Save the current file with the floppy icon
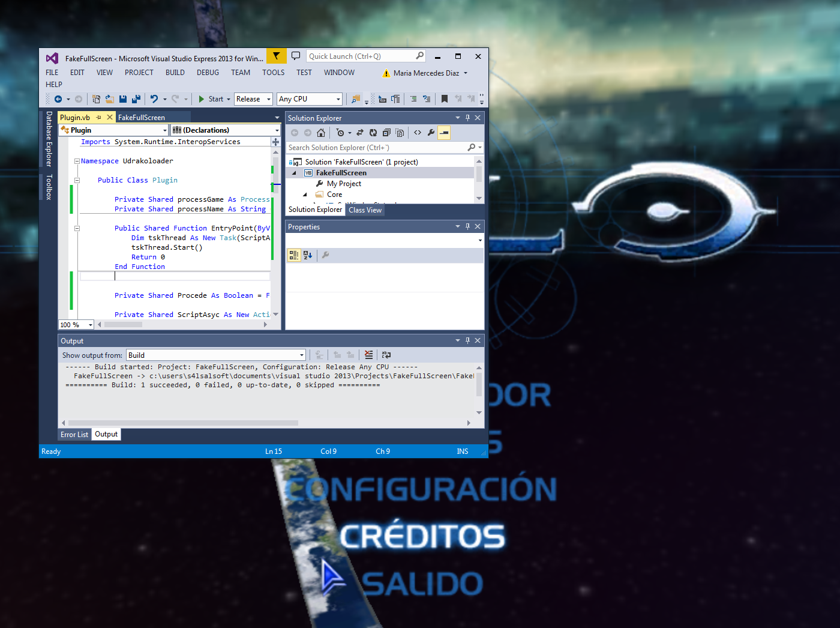Image resolution: width=840 pixels, height=628 pixels. (123, 99)
